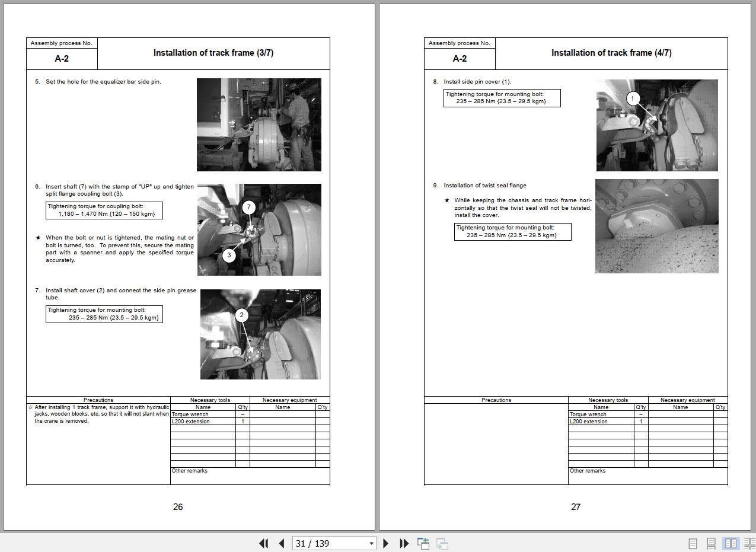Screen dimensions: 756x552
Task: Click the 'Precautions' header on page 26
Action: tap(98, 400)
